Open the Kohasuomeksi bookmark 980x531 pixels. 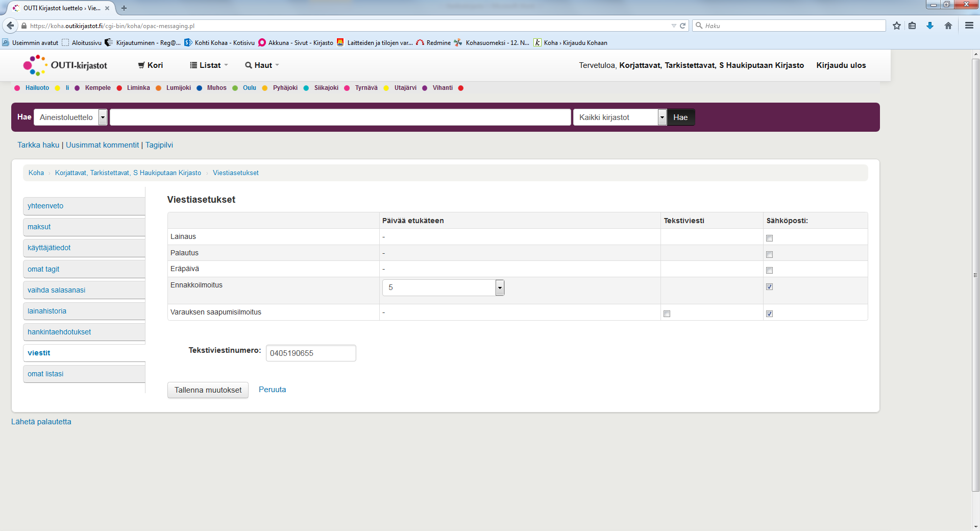pos(492,43)
